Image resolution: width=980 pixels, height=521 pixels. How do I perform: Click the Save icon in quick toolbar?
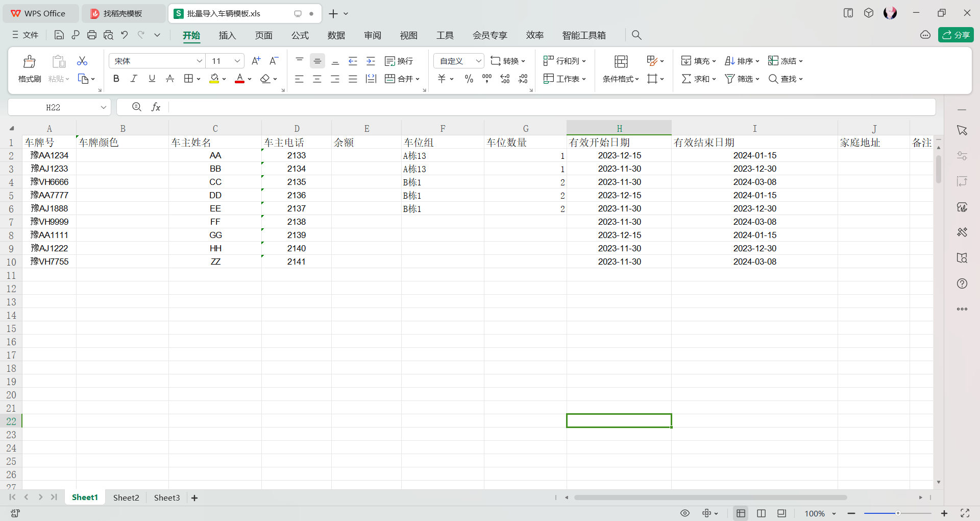[59, 35]
